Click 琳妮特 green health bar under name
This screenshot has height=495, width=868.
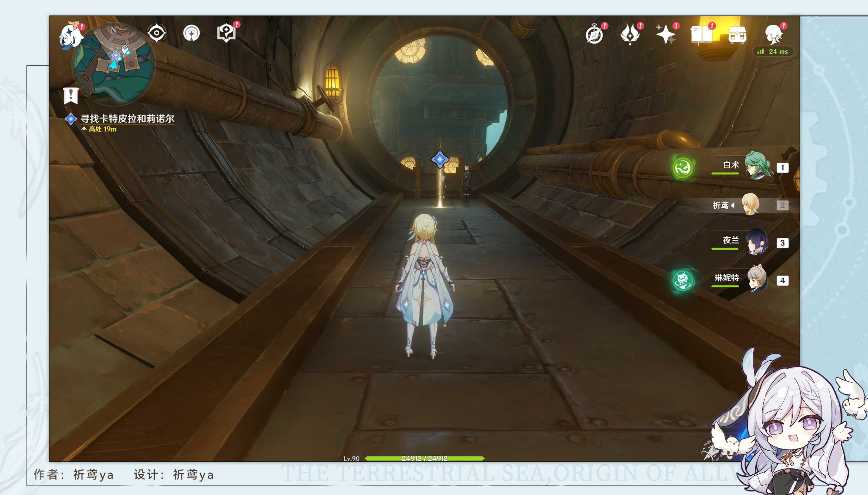click(725, 286)
